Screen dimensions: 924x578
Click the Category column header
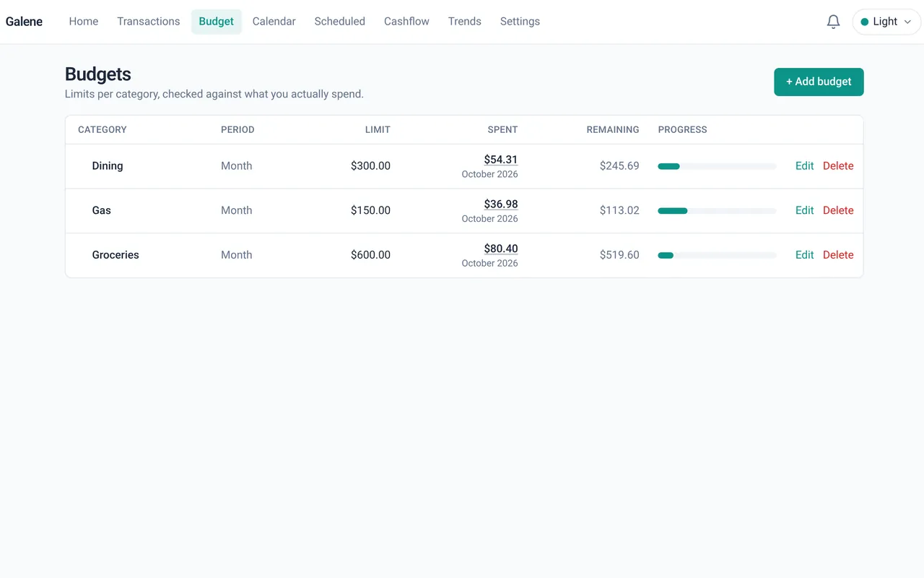(x=103, y=130)
